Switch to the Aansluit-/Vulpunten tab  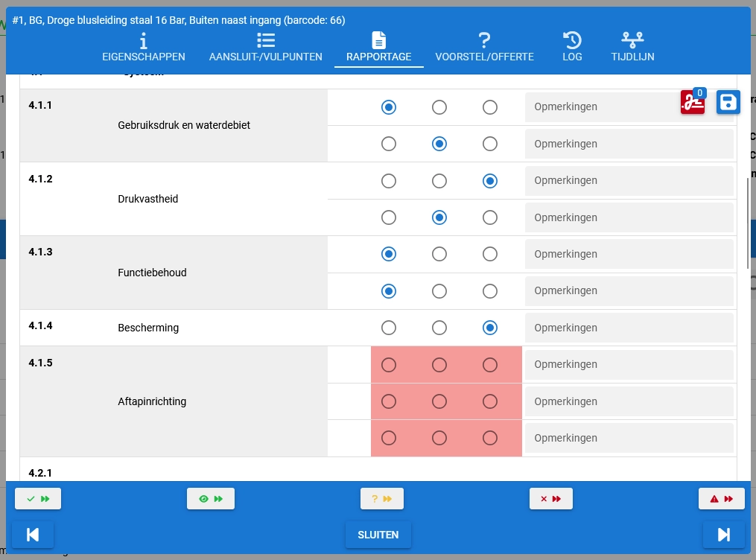[265, 48]
